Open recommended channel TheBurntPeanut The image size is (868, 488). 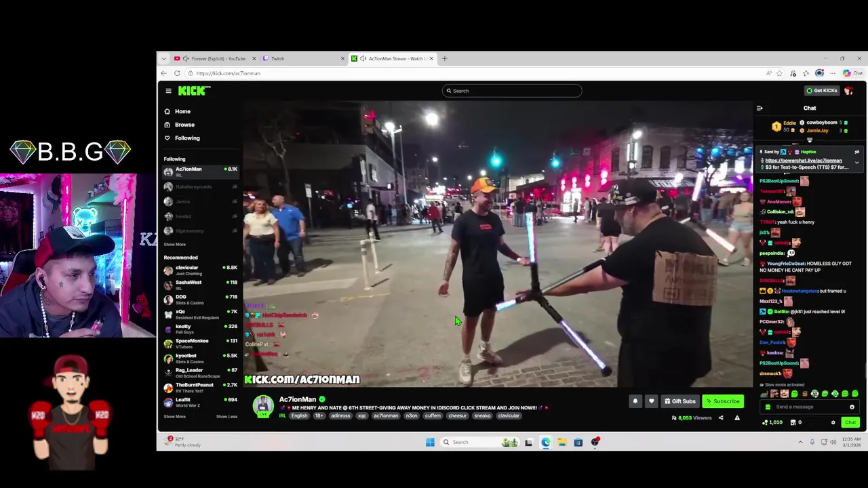click(x=201, y=387)
